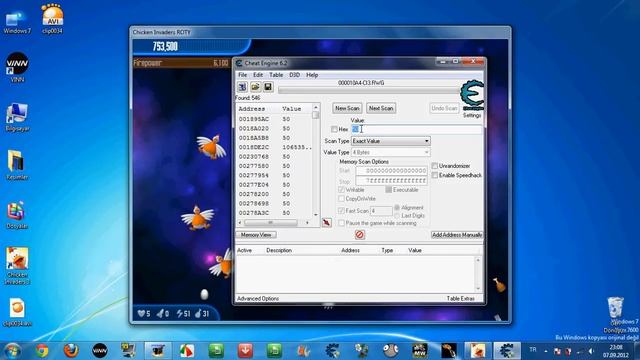640x360 pixels.
Task: Toggle the Executable checkbox
Action: [389, 190]
